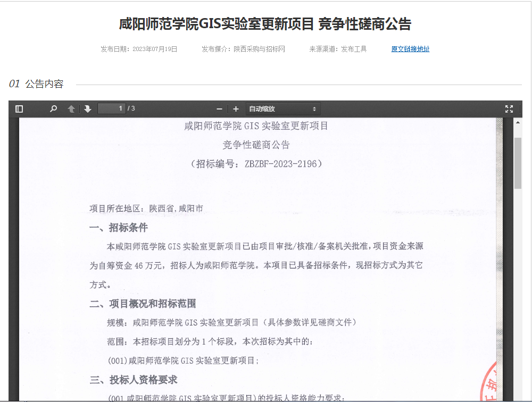Click the (001) 咸阳师范学院 GIS item line
This screenshot has height=402, width=532.
[183, 361]
